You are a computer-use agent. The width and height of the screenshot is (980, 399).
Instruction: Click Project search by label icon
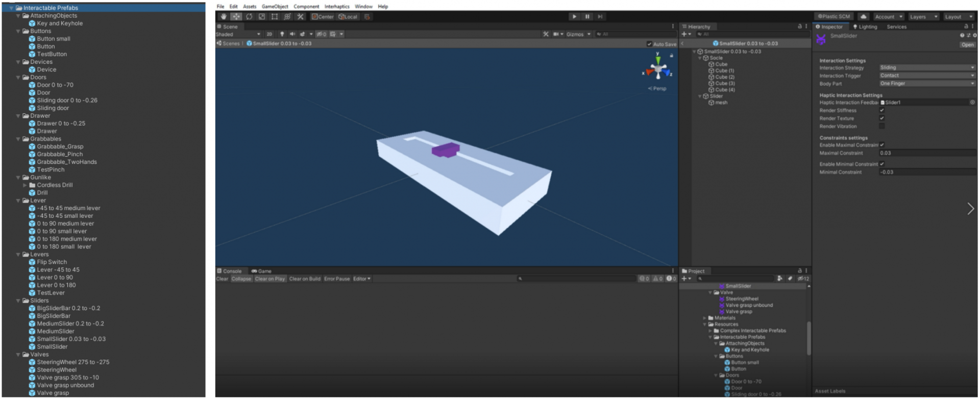click(x=790, y=279)
